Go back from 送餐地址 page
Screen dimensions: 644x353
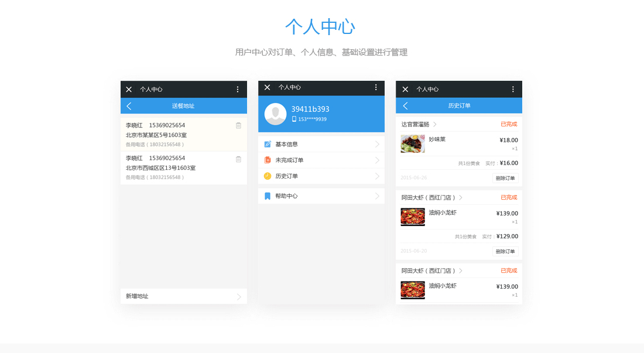[x=129, y=106]
